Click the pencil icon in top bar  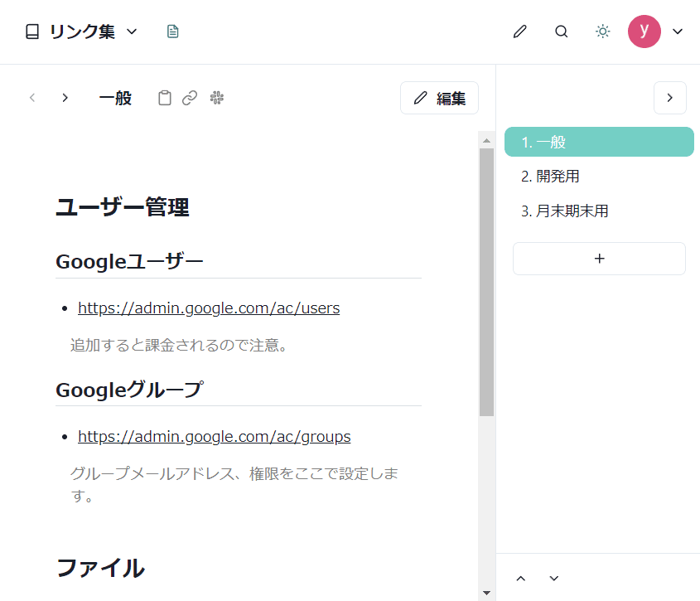point(519,32)
